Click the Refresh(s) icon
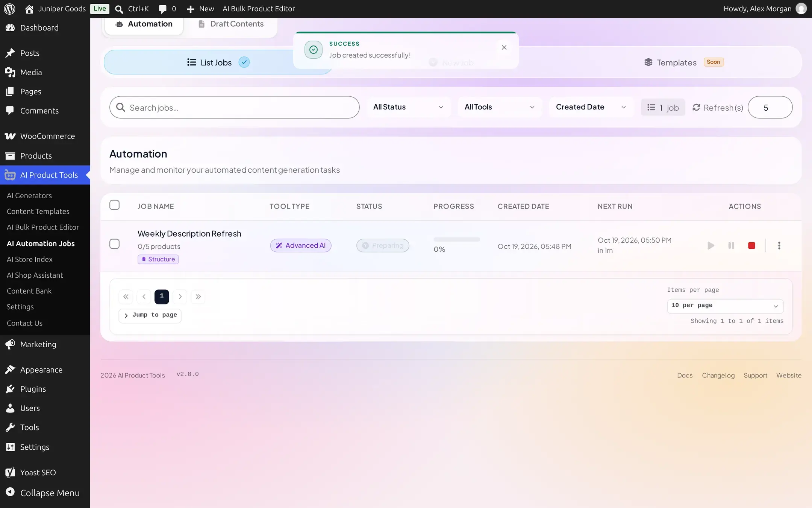The height and width of the screenshot is (508, 812). click(696, 108)
